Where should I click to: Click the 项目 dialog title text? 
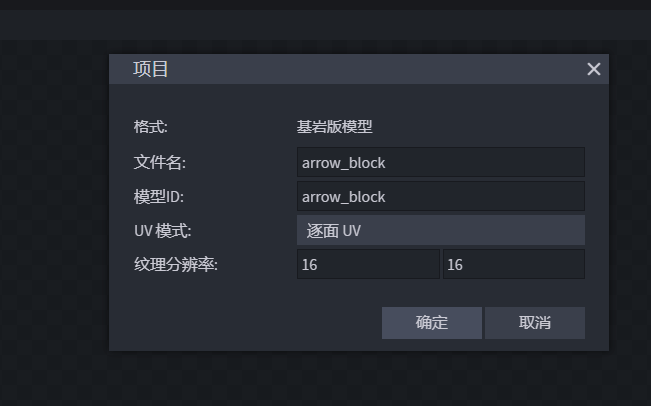150,69
